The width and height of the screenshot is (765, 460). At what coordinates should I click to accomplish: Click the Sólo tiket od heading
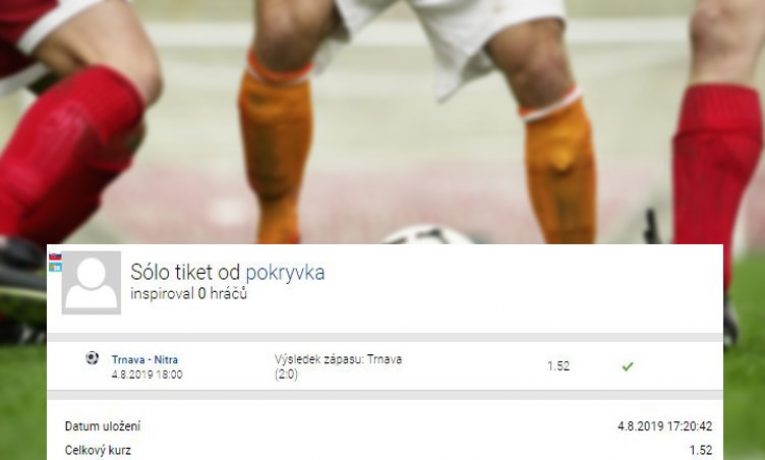[185, 273]
